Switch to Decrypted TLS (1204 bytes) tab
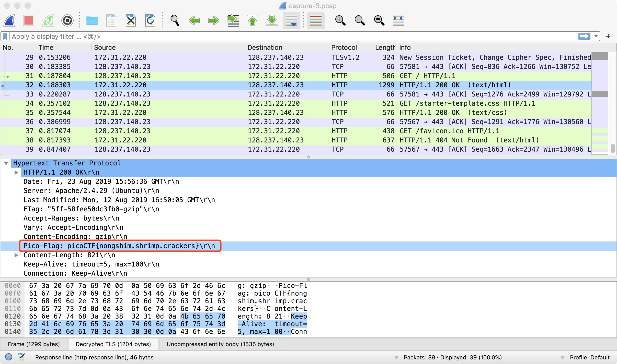617x364 pixels. point(113,344)
